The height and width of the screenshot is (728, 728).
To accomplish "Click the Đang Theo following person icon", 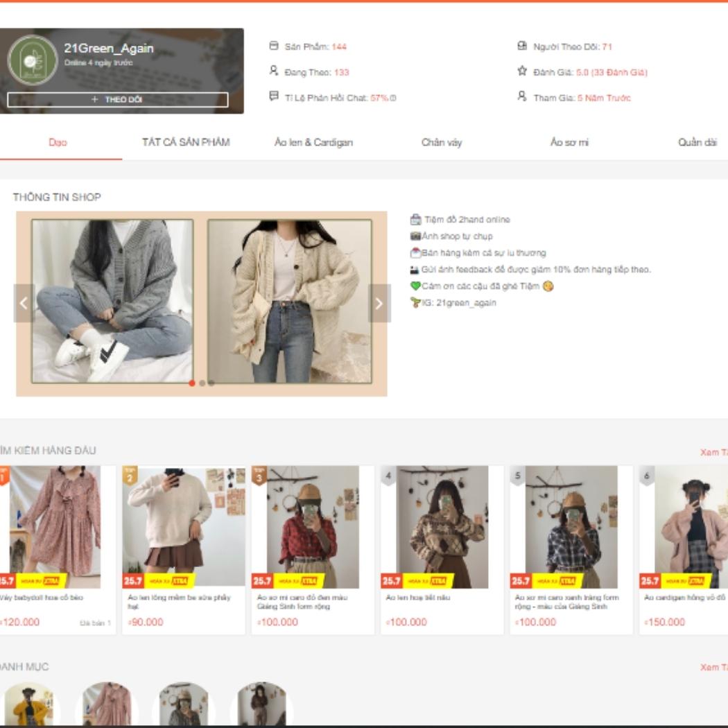I will [274, 71].
